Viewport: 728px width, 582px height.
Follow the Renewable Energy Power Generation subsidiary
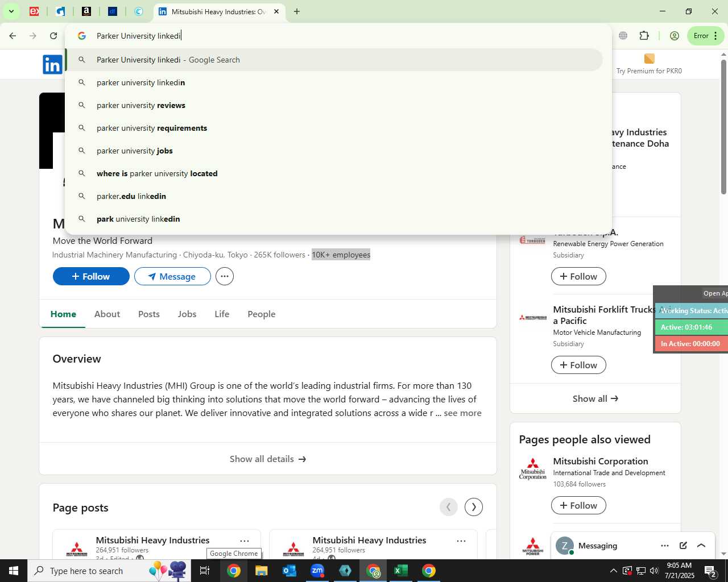(x=578, y=276)
